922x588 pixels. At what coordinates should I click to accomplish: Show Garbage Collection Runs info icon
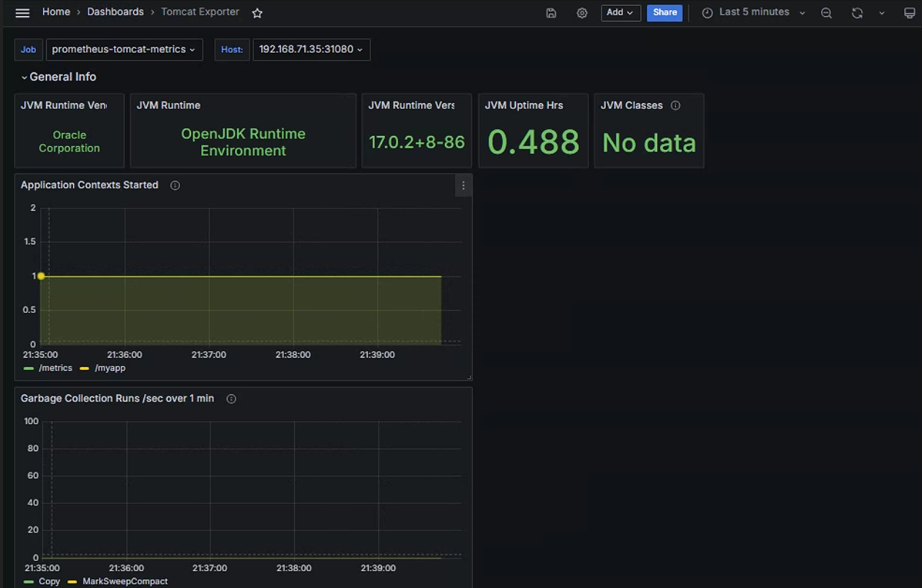point(231,399)
